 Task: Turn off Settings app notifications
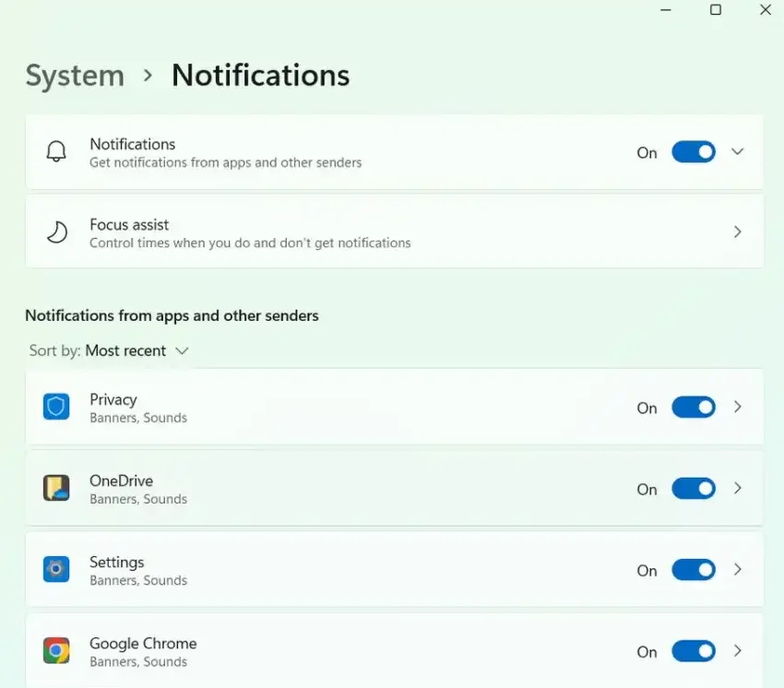pyautogui.click(x=693, y=570)
